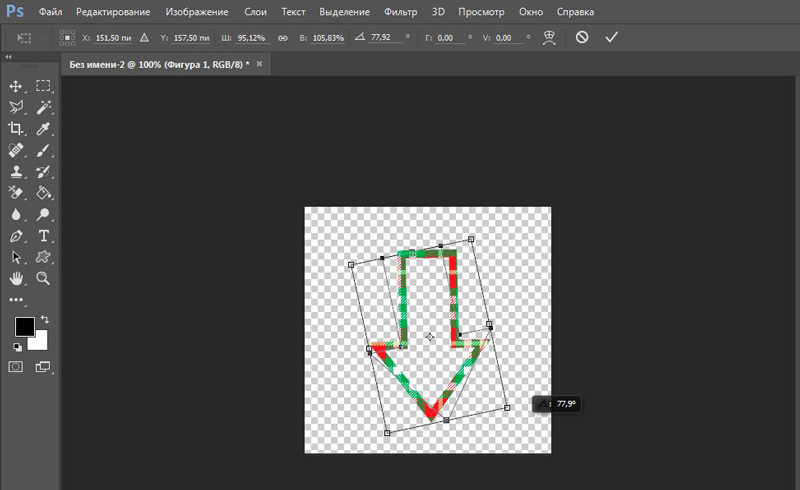Image resolution: width=800 pixels, height=490 pixels.
Task: Select the Dodge tool
Action: pyautogui.click(x=43, y=214)
